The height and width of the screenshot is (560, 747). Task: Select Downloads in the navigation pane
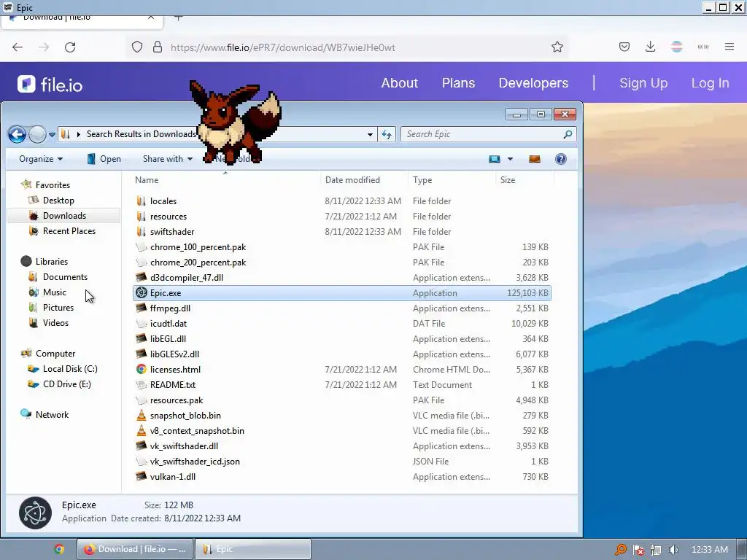pyautogui.click(x=64, y=216)
